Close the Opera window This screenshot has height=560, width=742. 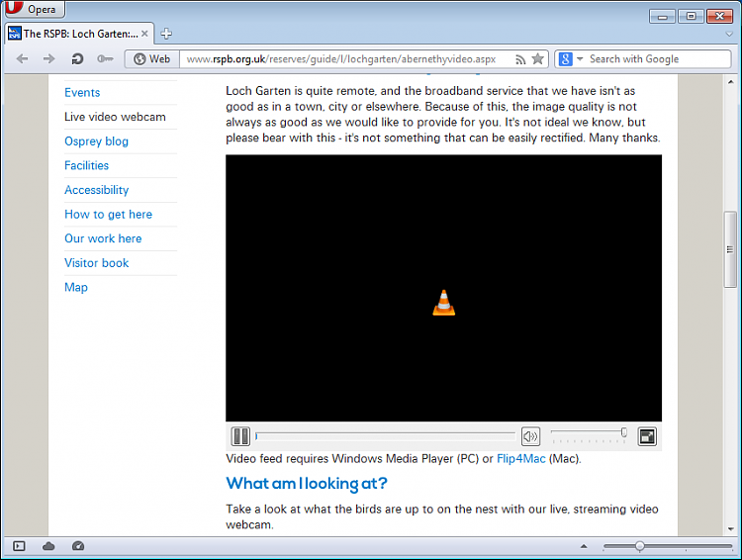pos(720,16)
